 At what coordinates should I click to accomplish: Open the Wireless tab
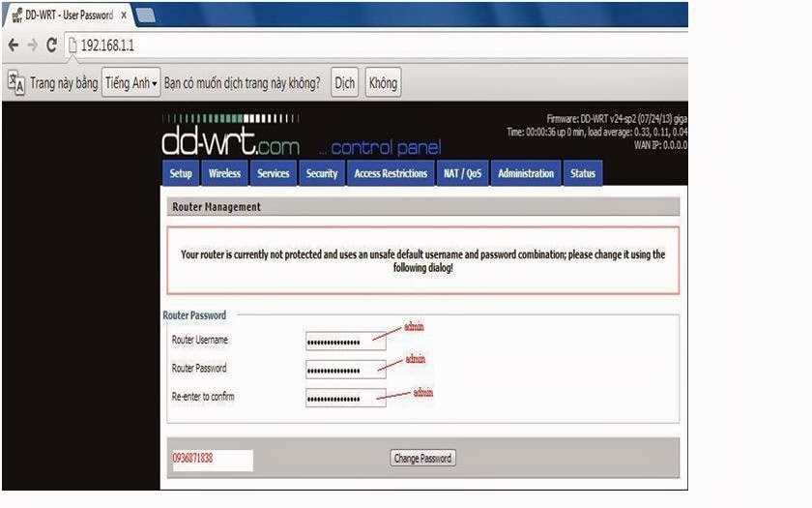pyautogui.click(x=224, y=173)
